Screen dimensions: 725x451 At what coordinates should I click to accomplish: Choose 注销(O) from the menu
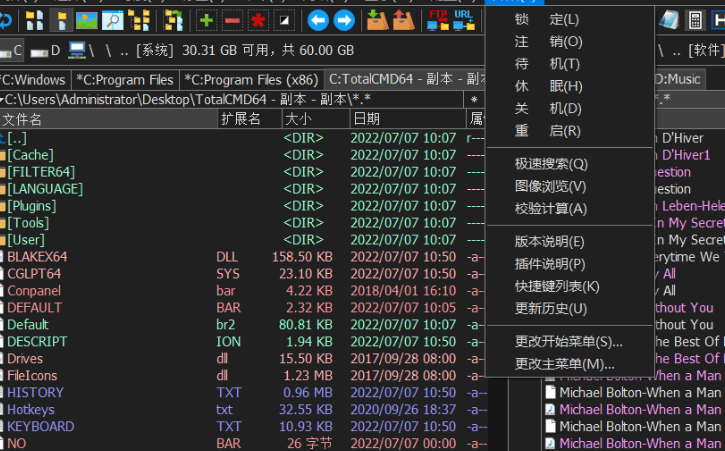pos(570,42)
